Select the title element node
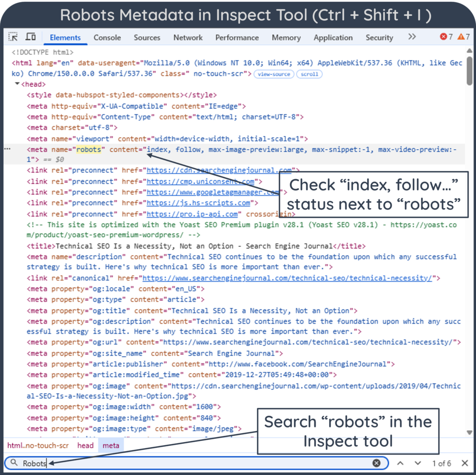The height and width of the screenshot is (475, 476). 196,246
